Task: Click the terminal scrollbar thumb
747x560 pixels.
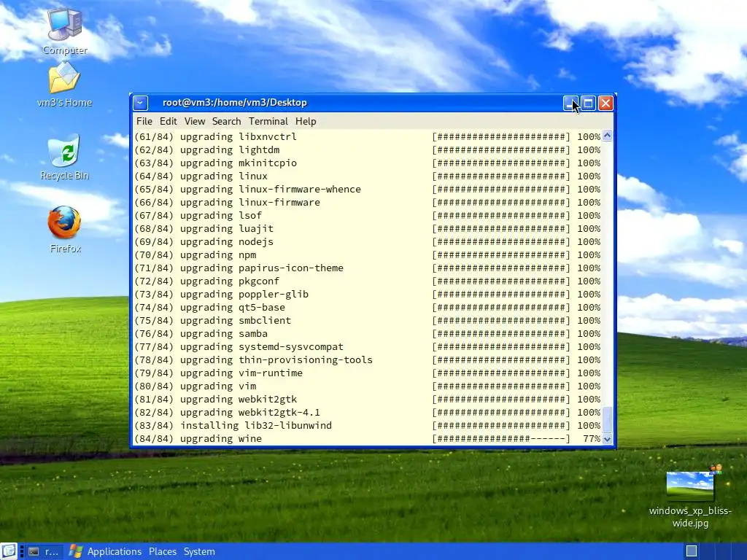Action: pos(607,419)
